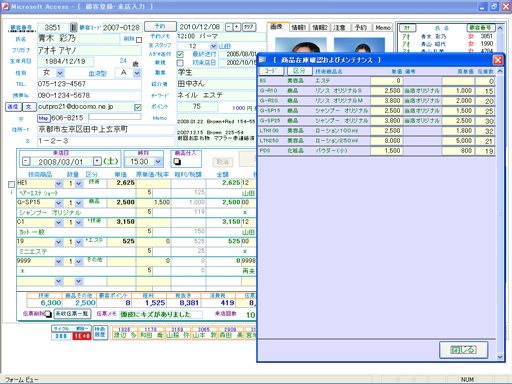512x384 pixels.
Task: Uncheck the ハガキ送付 checkbox
Action: pyautogui.click(x=180, y=54)
